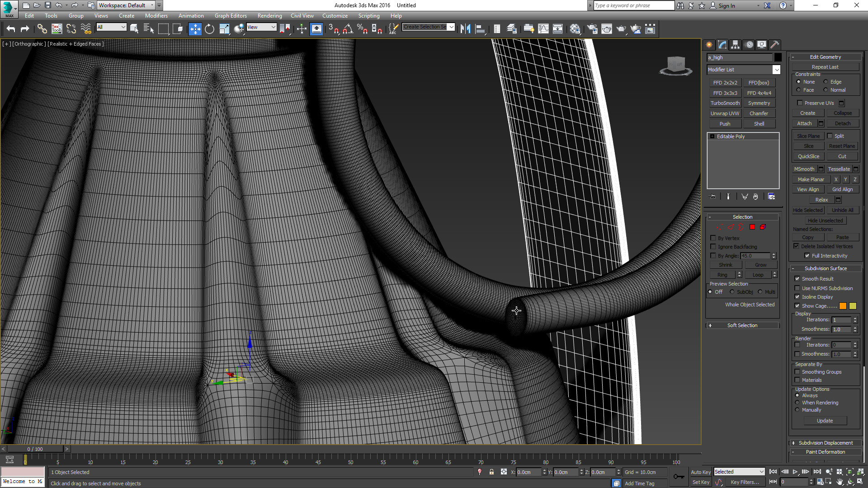
Task: Click the Undo arrow in main toolbar
Action: (x=11, y=29)
